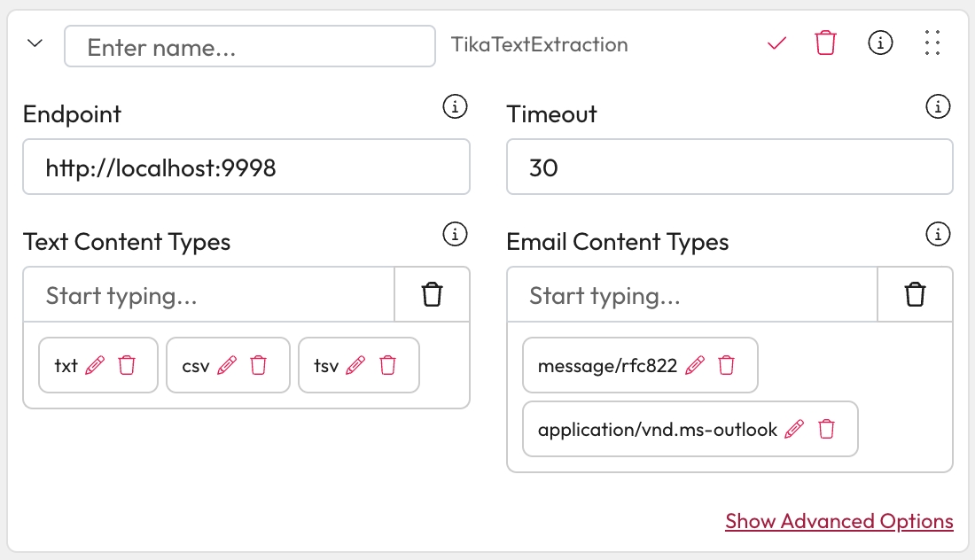Collapse the TikaTextExtraction panel chevron

click(x=35, y=43)
